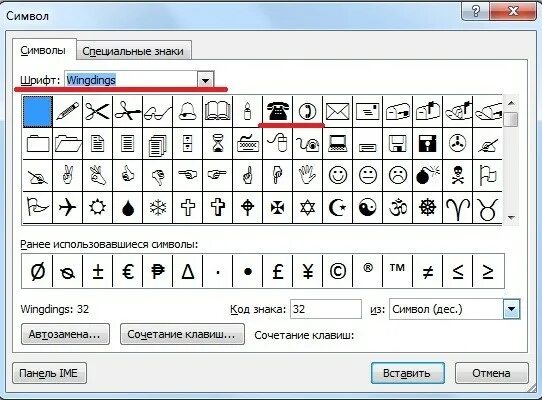Choose the yin yang symbol

point(368,208)
